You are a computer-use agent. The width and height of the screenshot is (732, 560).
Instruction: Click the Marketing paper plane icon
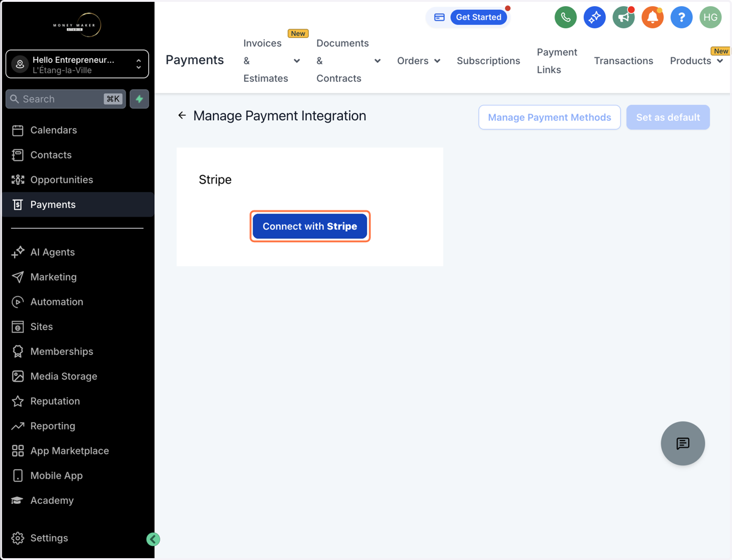click(18, 277)
